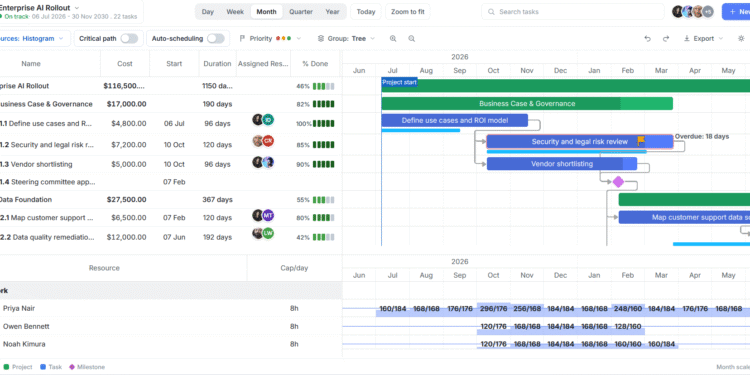Click the Today button

pos(366,12)
